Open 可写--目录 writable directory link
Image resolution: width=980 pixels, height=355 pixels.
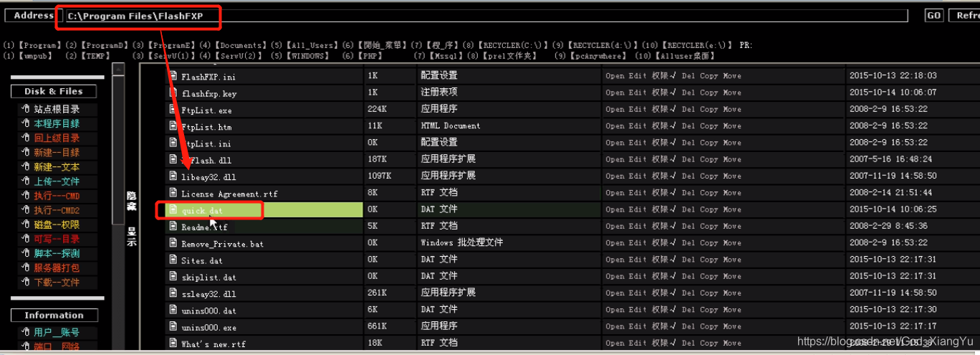(57, 239)
